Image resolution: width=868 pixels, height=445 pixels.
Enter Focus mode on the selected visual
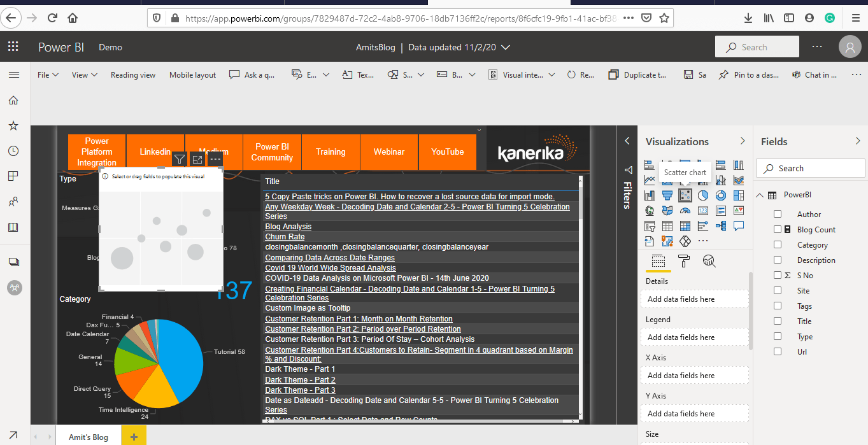197,159
